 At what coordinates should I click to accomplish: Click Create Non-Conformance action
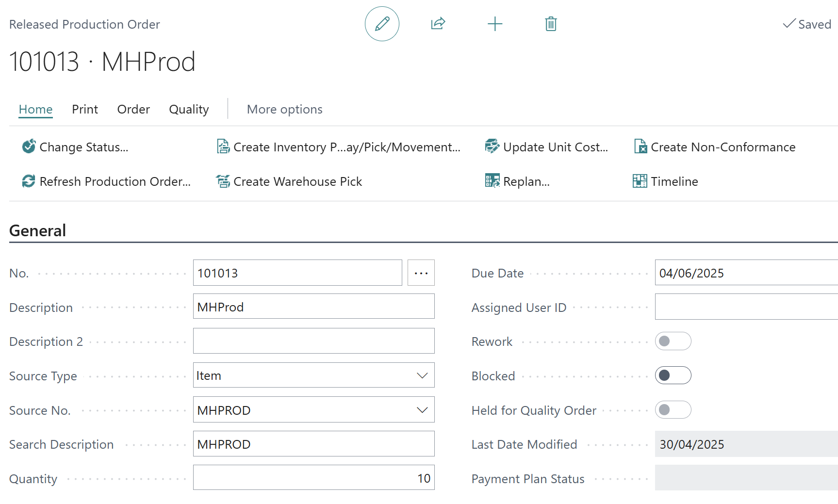tap(723, 147)
